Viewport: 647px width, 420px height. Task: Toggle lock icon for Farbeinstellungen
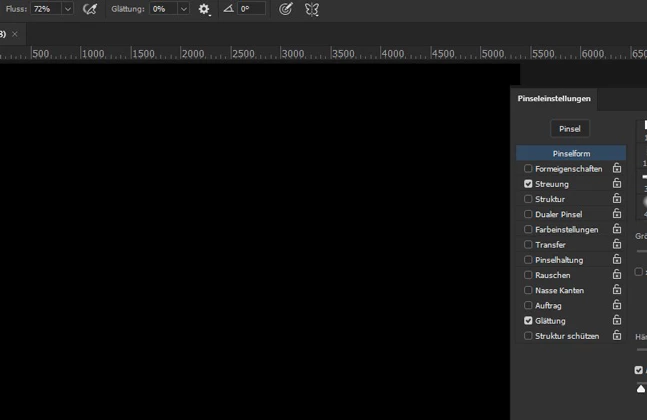click(x=617, y=229)
